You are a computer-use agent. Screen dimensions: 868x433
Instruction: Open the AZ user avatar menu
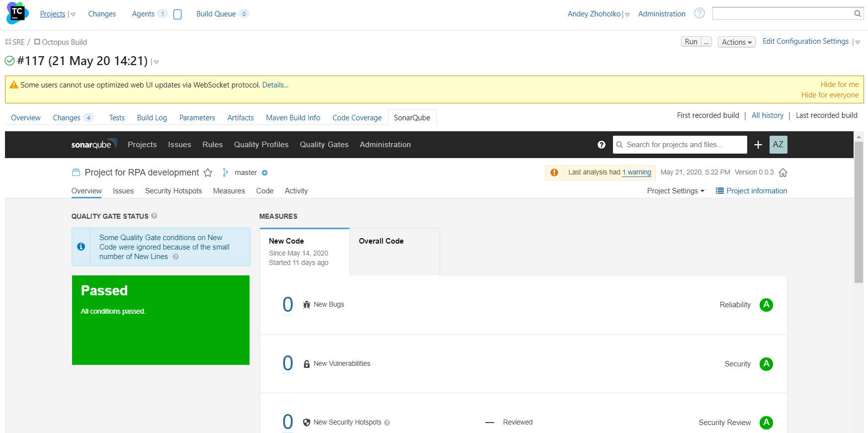tap(779, 145)
